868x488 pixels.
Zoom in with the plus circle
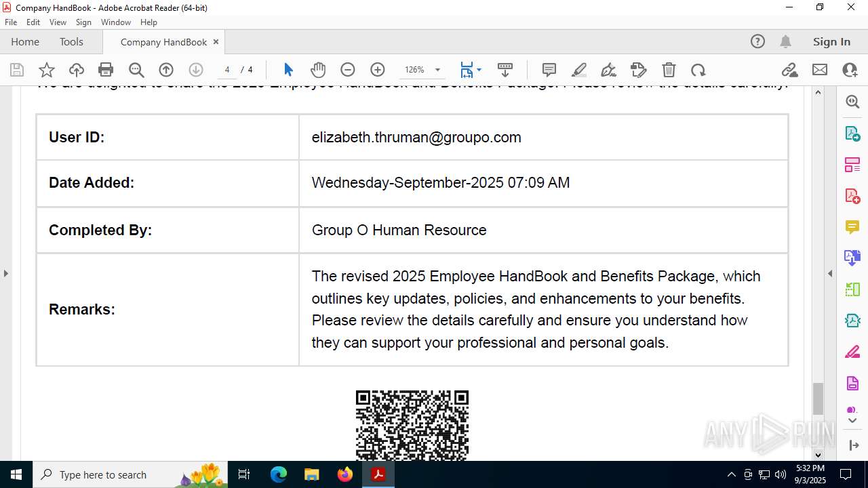click(x=378, y=70)
